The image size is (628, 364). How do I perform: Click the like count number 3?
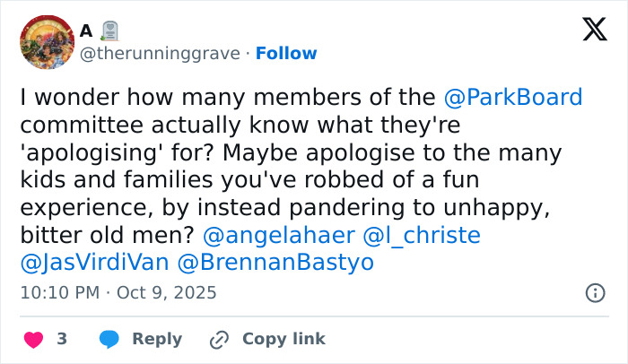pos(62,339)
